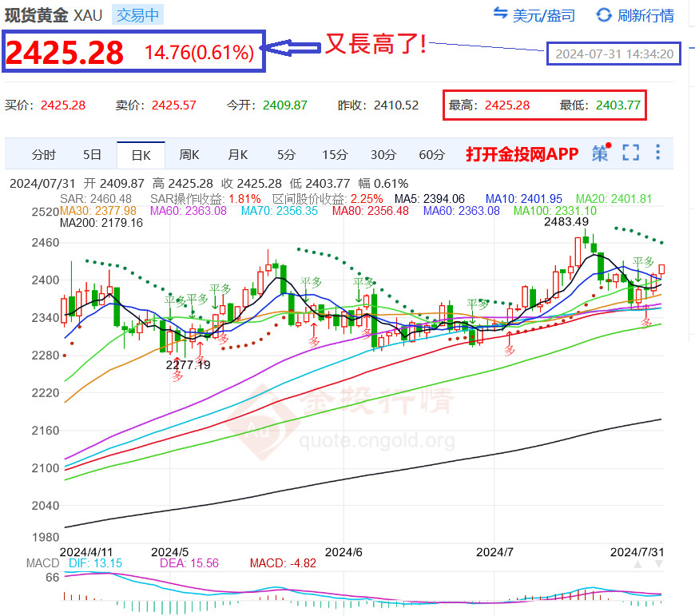
Task: Click the refresh quotes circular arrow icon
Action: 604,15
